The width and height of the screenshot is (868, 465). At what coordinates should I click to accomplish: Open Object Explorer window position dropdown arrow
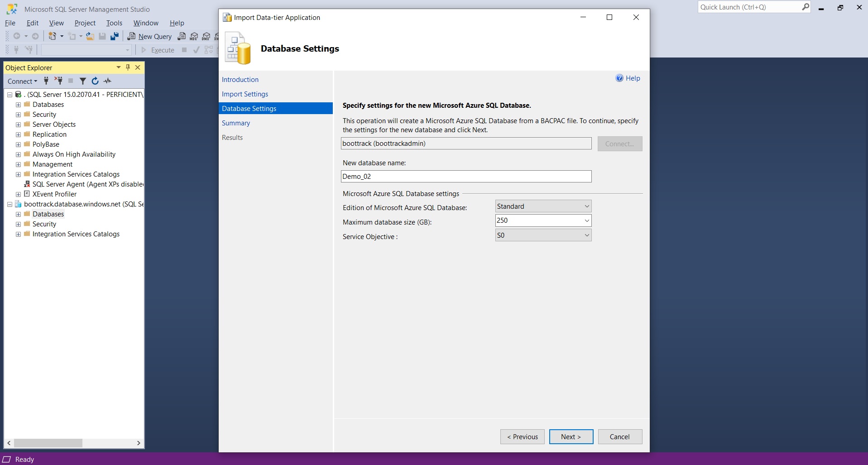tap(119, 67)
